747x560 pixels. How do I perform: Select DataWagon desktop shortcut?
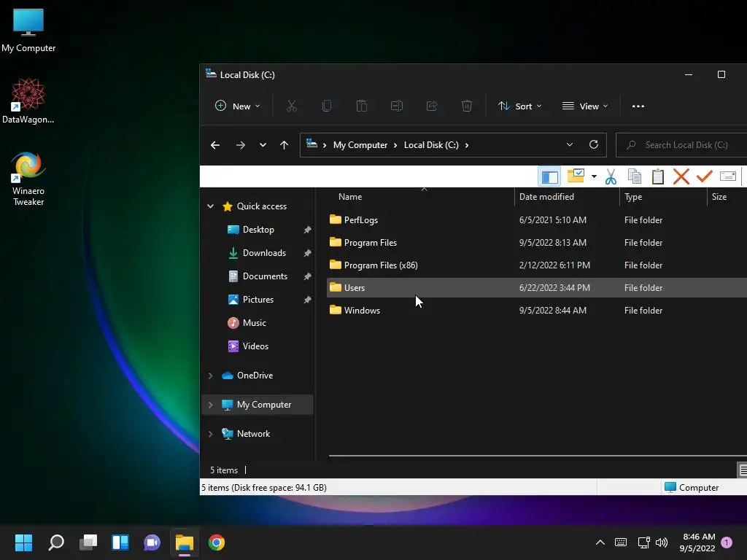(28, 101)
